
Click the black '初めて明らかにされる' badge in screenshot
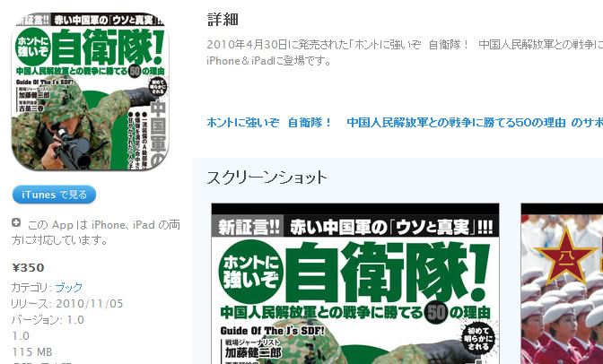(477, 338)
